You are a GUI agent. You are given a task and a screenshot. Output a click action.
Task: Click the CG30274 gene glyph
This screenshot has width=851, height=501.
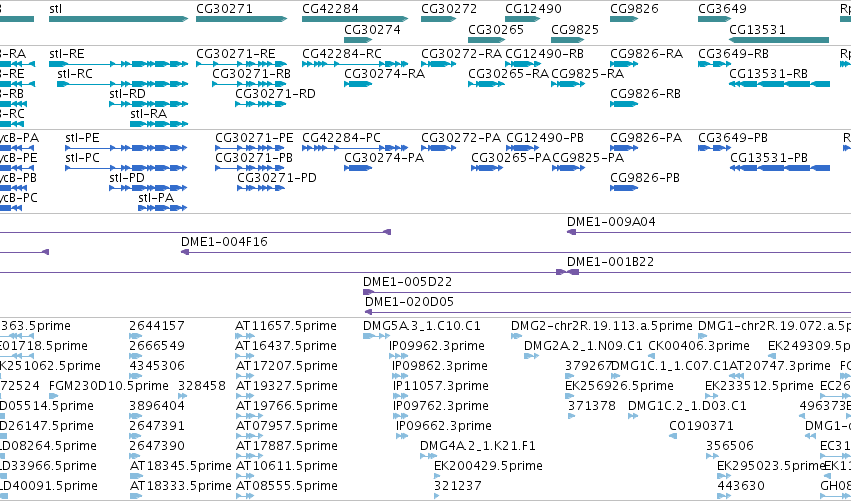click(358, 40)
